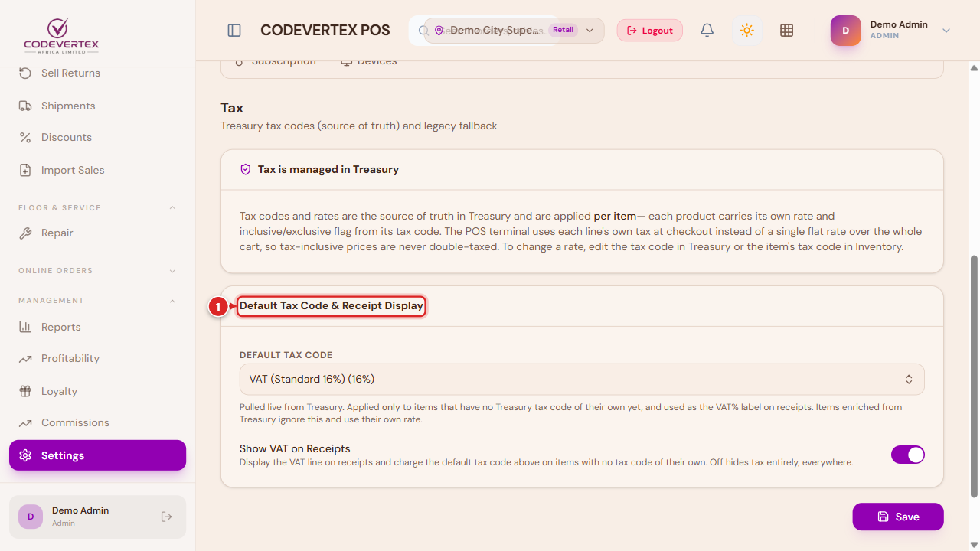Image resolution: width=980 pixels, height=551 pixels.
Task: Save the tax settings
Action: tap(898, 517)
